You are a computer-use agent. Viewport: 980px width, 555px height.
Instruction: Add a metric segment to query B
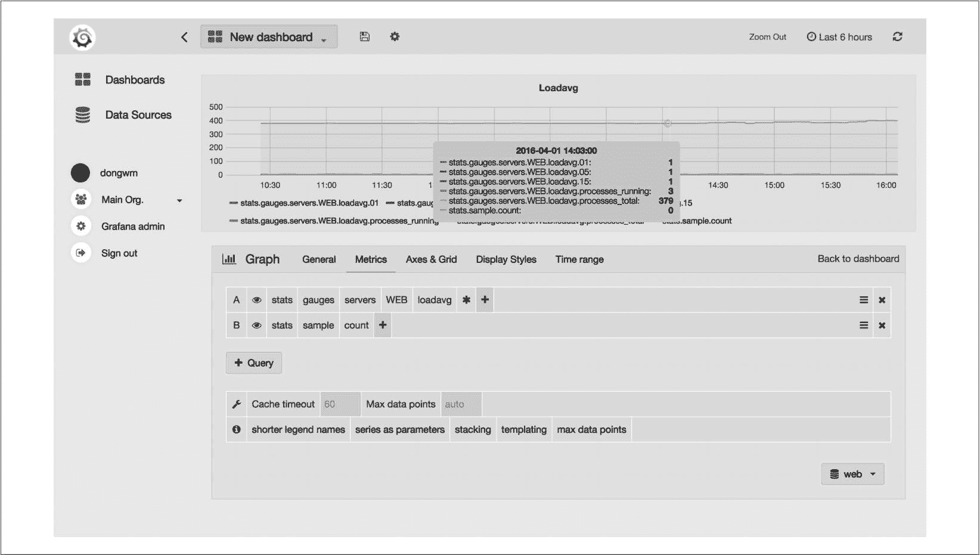383,325
